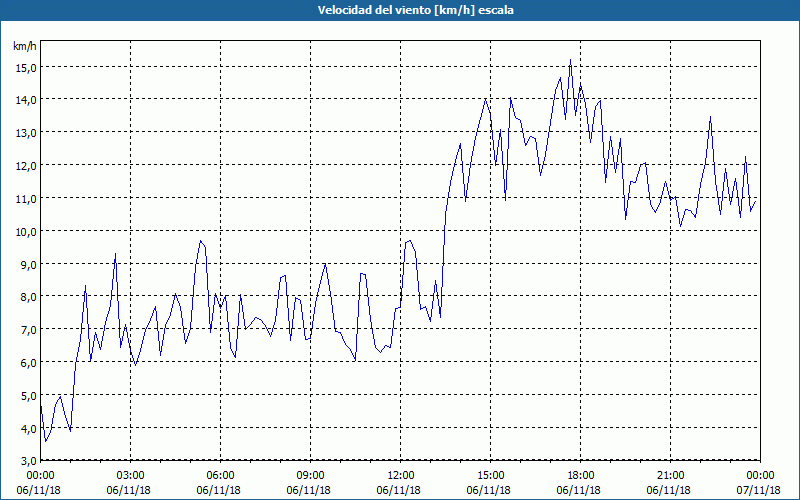800x500 pixels.
Task: Select the '06/11/18' date beneath 21:00
Action: (668, 490)
